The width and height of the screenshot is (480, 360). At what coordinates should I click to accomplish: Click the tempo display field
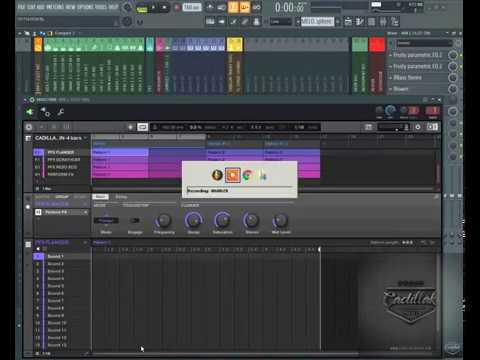tap(192, 7)
